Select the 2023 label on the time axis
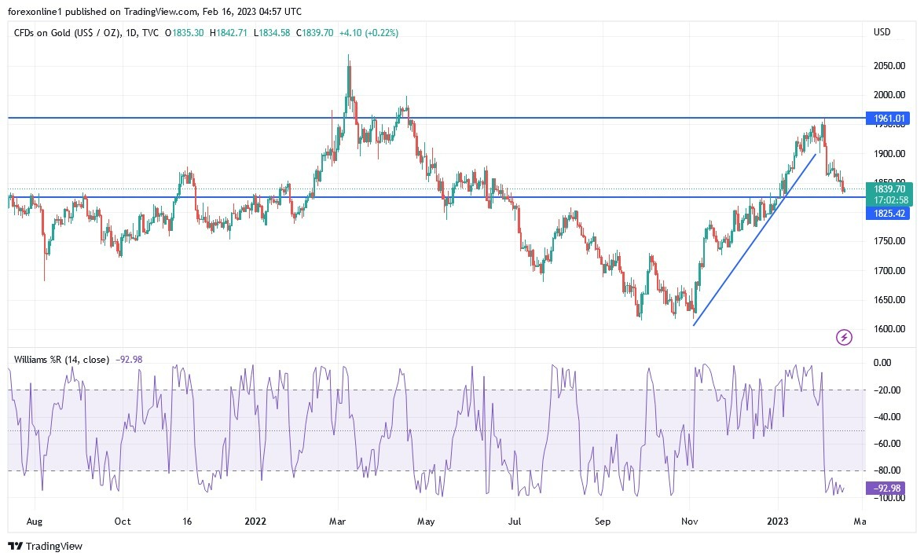924x560 pixels. (x=778, y=521)
